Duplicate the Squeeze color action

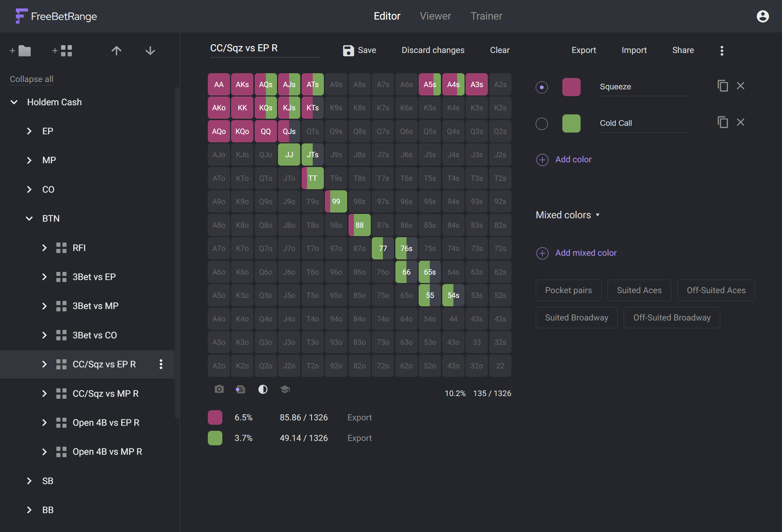723,86
